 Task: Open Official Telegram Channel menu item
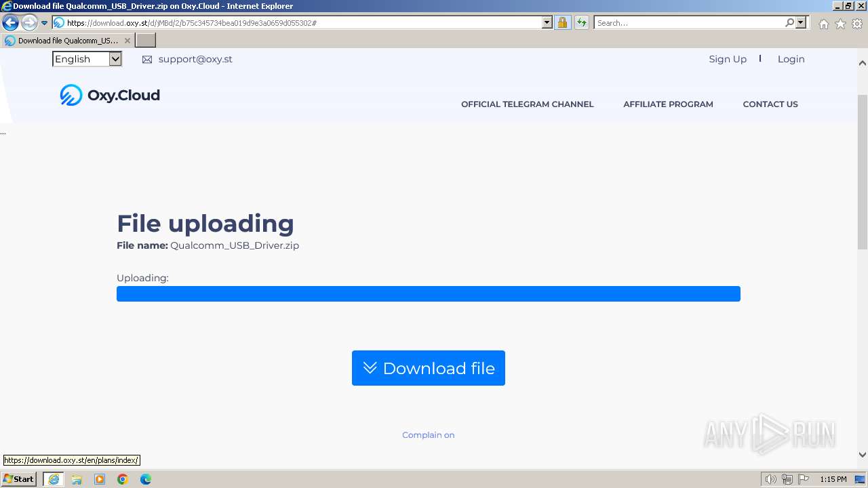pyautogui.click(x=527, y=104)
